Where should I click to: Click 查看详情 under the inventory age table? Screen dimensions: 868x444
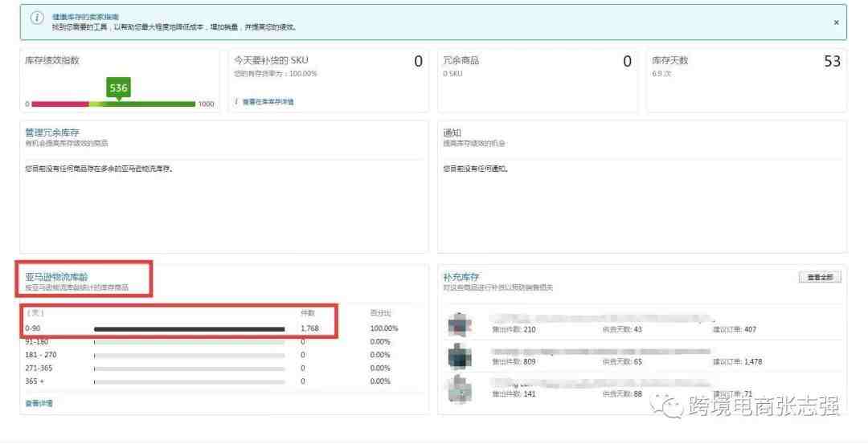(39, 403)
